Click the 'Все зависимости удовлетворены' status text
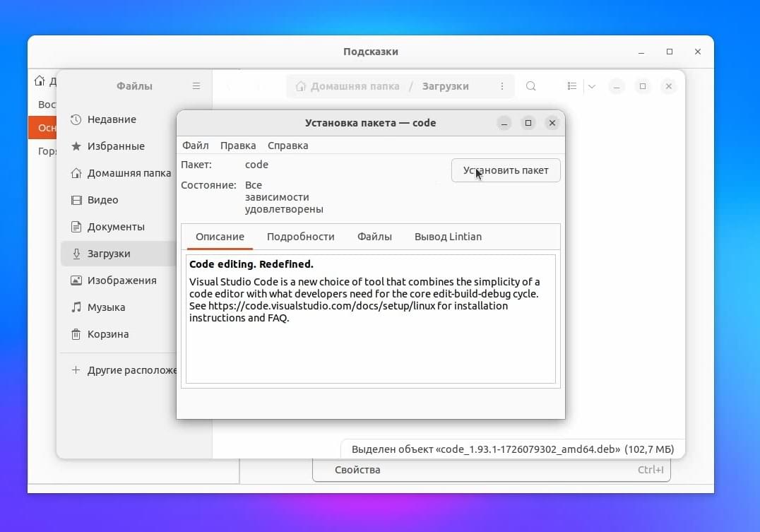 point(283,197)
